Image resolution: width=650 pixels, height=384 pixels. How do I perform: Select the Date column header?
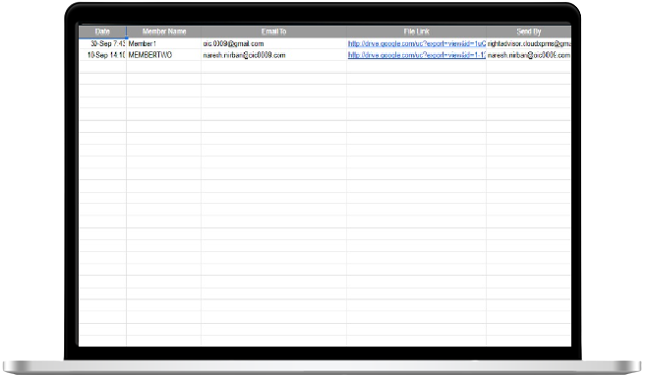coord(102,32)
